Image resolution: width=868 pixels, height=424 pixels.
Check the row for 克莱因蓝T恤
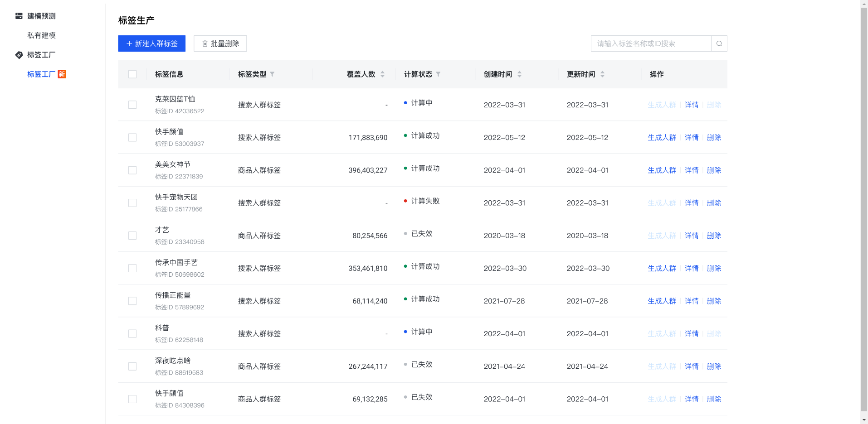[132, 105]
